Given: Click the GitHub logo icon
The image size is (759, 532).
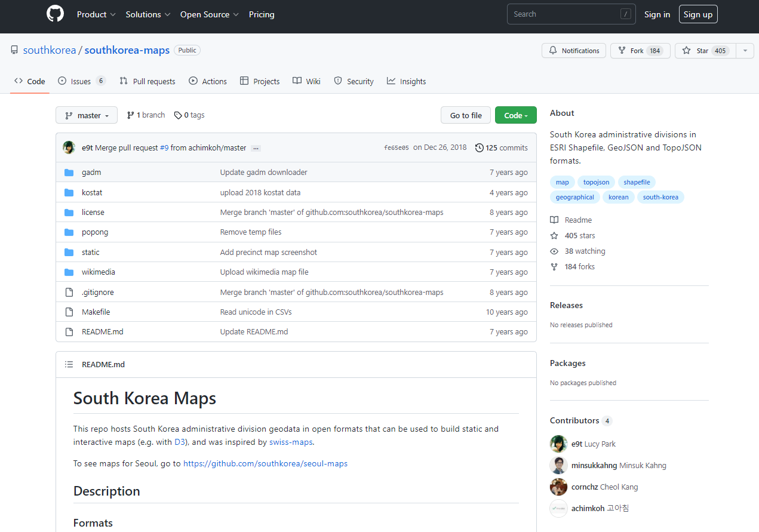Looking at the screenshot, I should coord(55,14).
